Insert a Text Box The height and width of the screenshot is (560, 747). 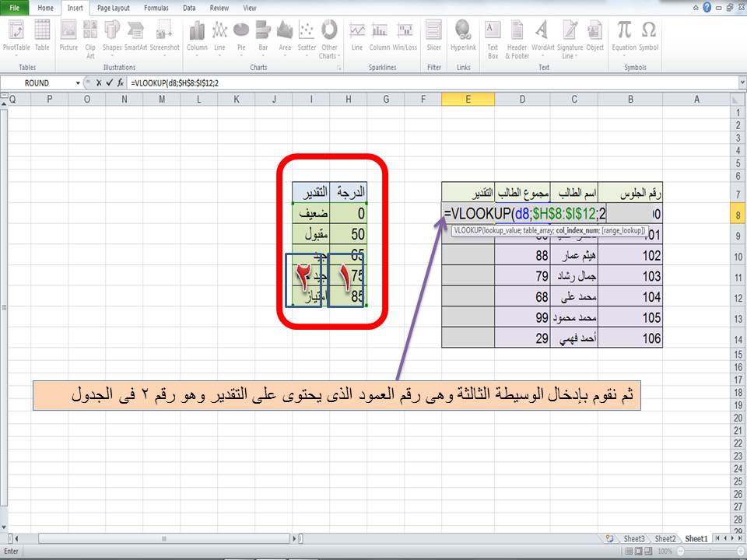[493, 39]
